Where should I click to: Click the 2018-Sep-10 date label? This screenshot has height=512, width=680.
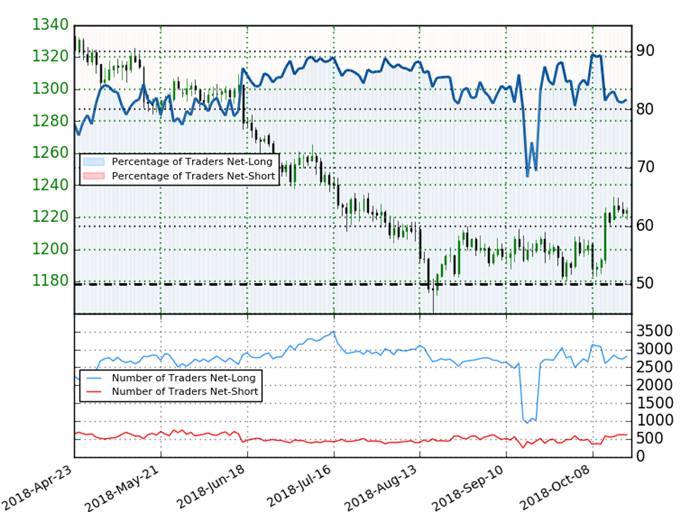[x=468, y=488]
